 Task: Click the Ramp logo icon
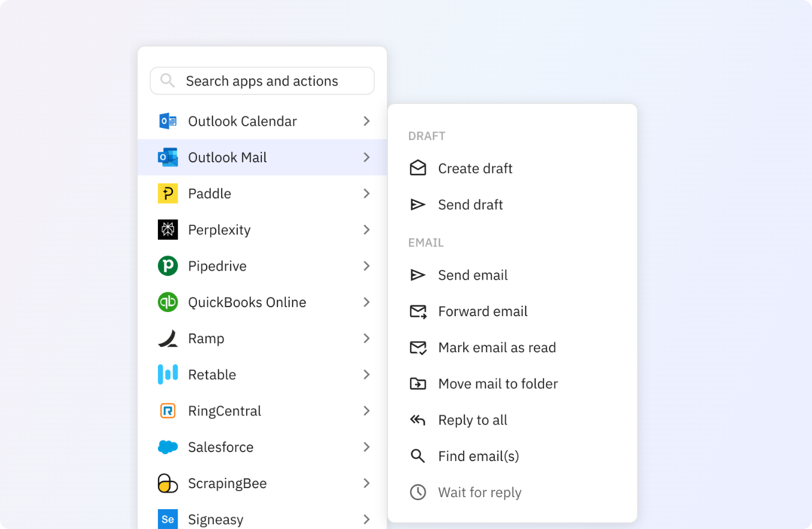(168, 338)
